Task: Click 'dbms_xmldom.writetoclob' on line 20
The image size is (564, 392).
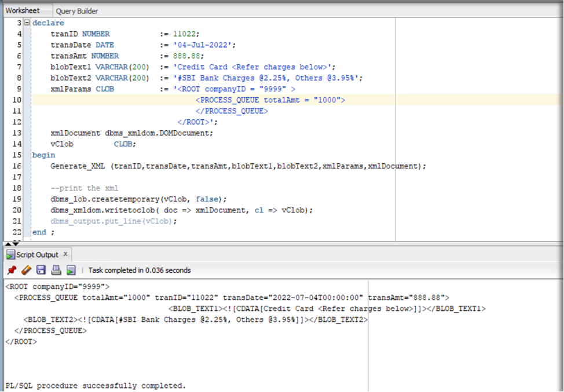Action: pyautogui.click(x=102, y=210)
